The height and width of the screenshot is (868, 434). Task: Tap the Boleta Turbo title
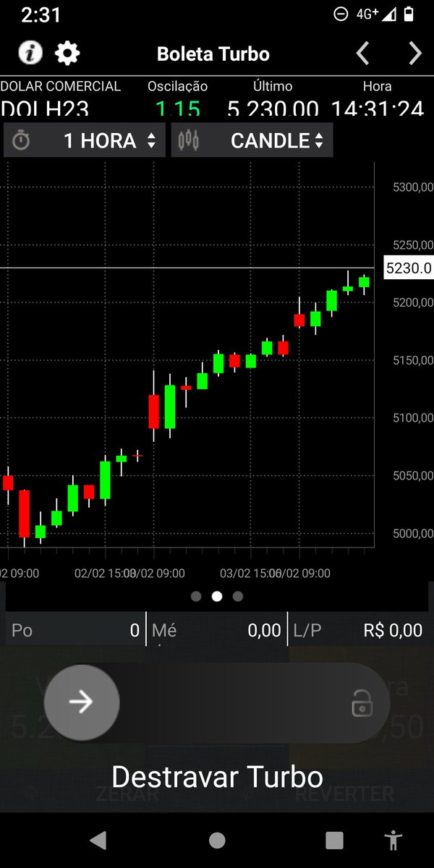pyautogui.click(x=213, y=54)
